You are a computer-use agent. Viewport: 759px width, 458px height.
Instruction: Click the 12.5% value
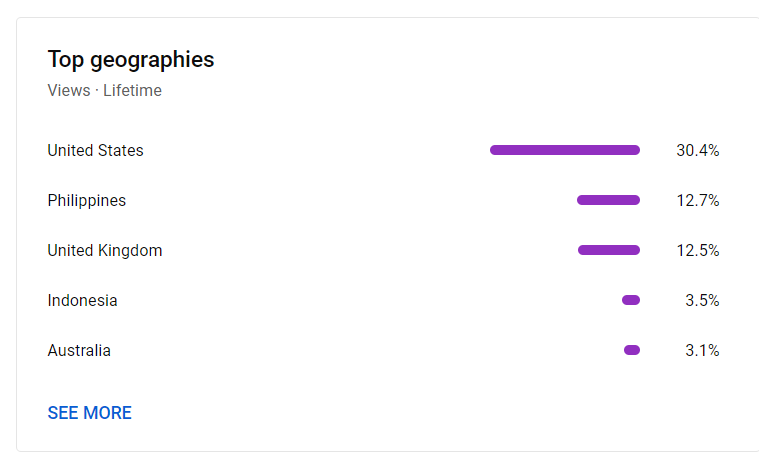[698, 250]
